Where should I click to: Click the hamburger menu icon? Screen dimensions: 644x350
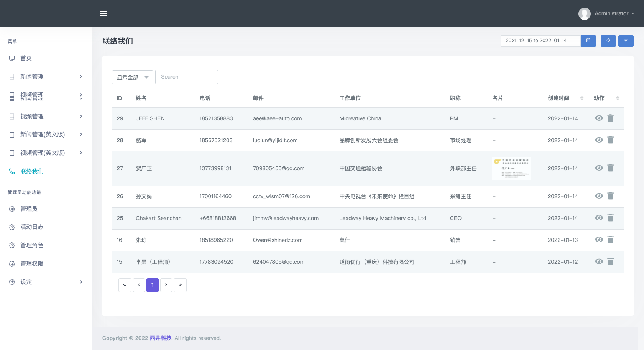pos(103,13)
